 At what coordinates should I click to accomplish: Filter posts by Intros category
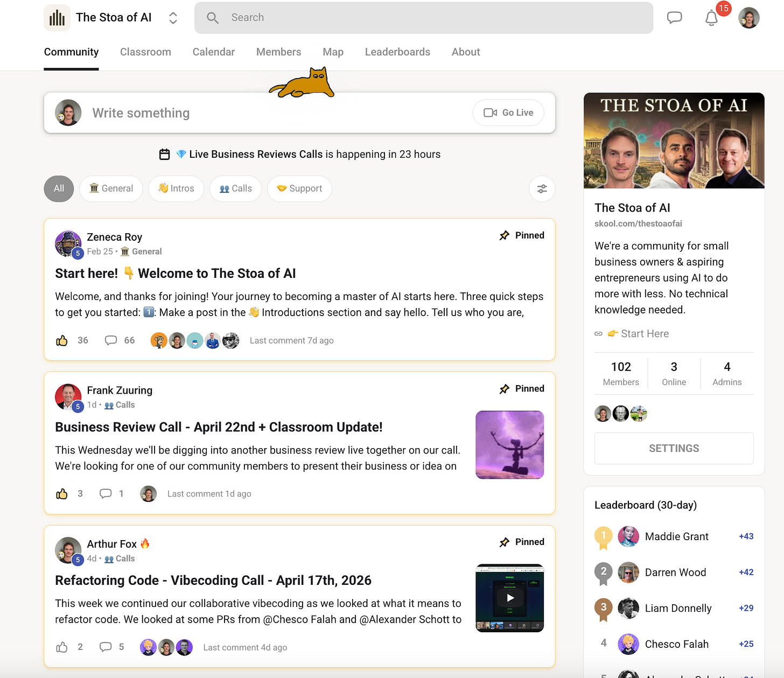click(176, 188)
